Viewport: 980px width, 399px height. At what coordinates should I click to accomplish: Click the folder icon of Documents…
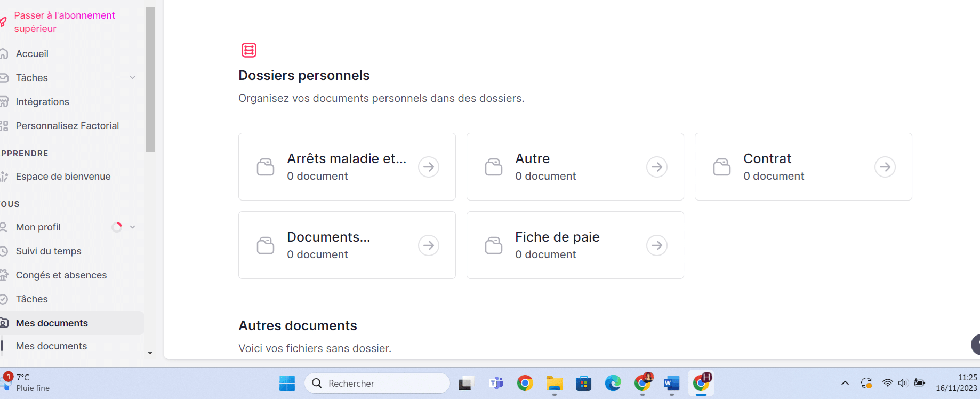266,245
